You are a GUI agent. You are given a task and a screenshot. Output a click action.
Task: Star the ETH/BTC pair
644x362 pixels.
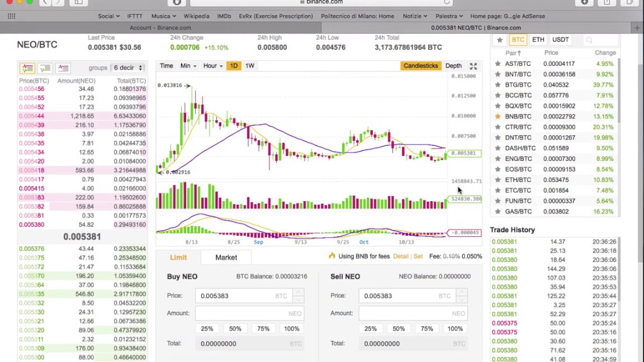498,180
